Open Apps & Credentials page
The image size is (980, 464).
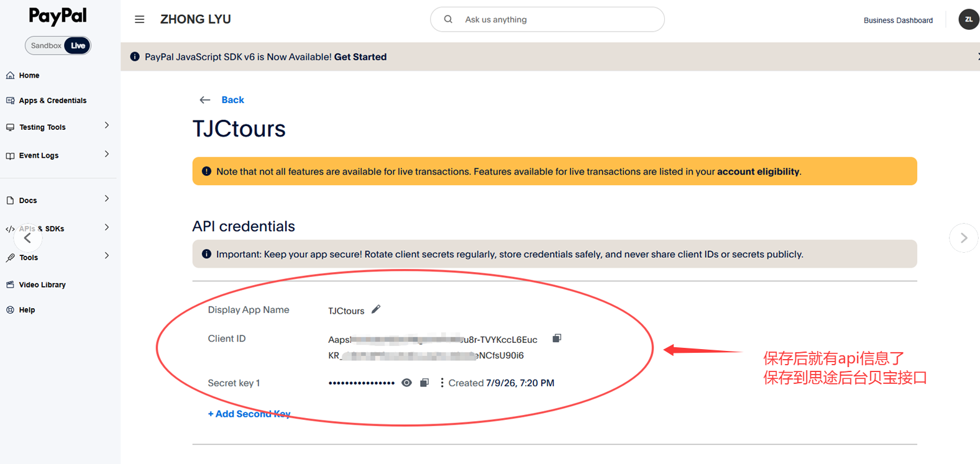coord(53,101)
